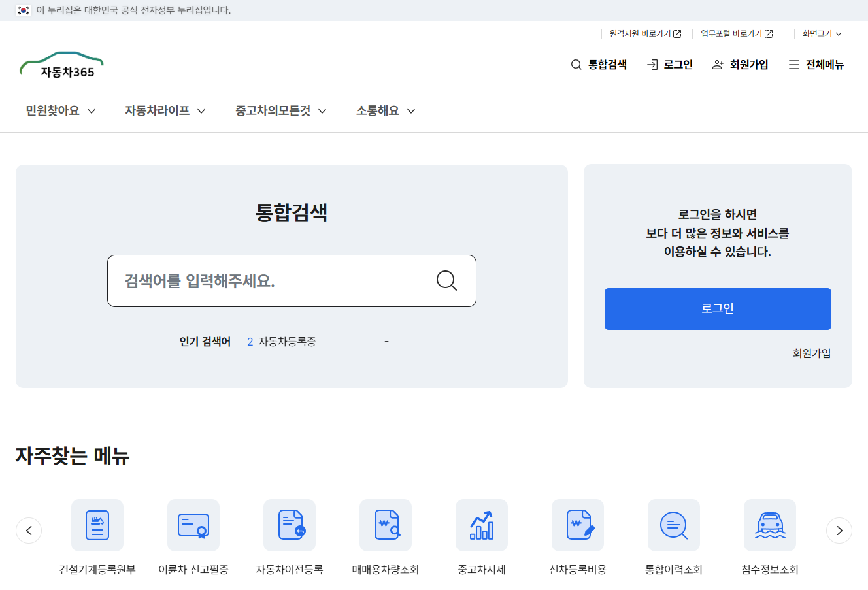Expand the 소통해요 navigation menu
This screenshot has width=868, height=590.
pyautogui.click(x=384, y=111)
